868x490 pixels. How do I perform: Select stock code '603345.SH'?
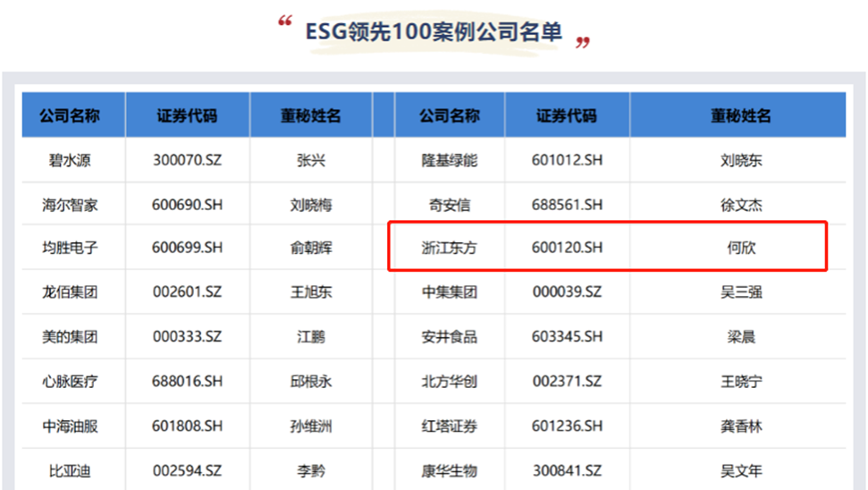click(x=567, y=336)
